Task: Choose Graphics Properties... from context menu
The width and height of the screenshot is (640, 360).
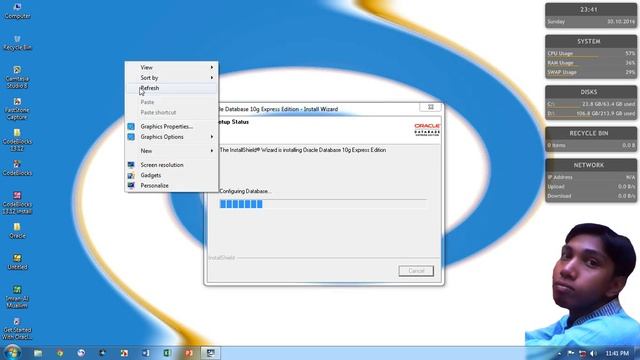Action: pyautogui.click(x=171, y=127)
